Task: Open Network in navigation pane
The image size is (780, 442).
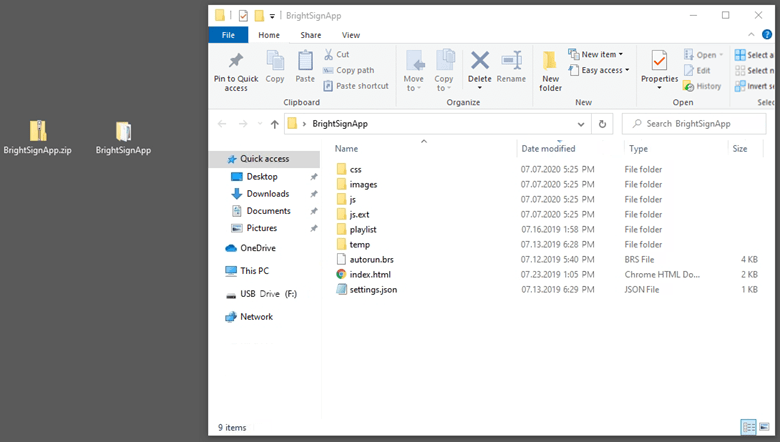Action: tap(256, 317)
